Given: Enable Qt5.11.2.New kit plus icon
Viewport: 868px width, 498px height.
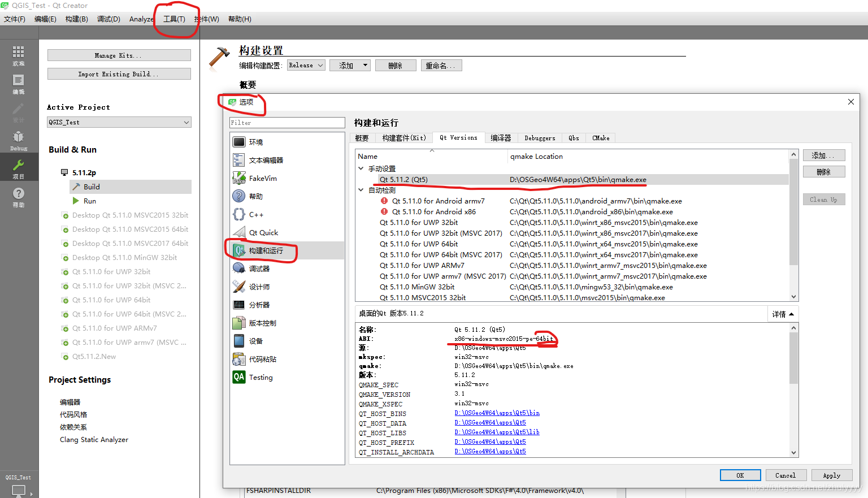Looking at the screenshot, I should (x=66, y=357).
